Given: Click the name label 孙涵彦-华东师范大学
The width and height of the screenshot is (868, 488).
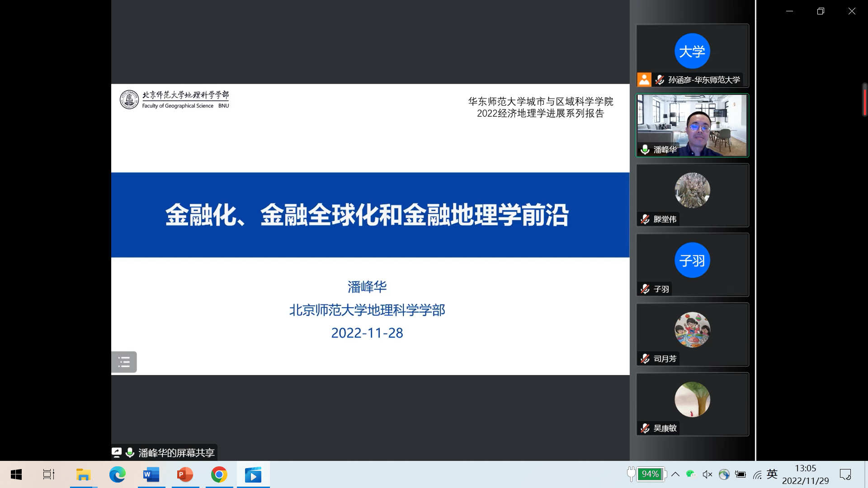Looking at the screenshot, I should (704, 80).
